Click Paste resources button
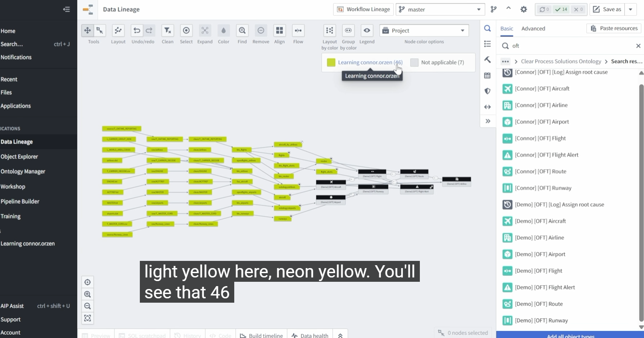Viewport: 644px width, 338px height. (614, 28)
